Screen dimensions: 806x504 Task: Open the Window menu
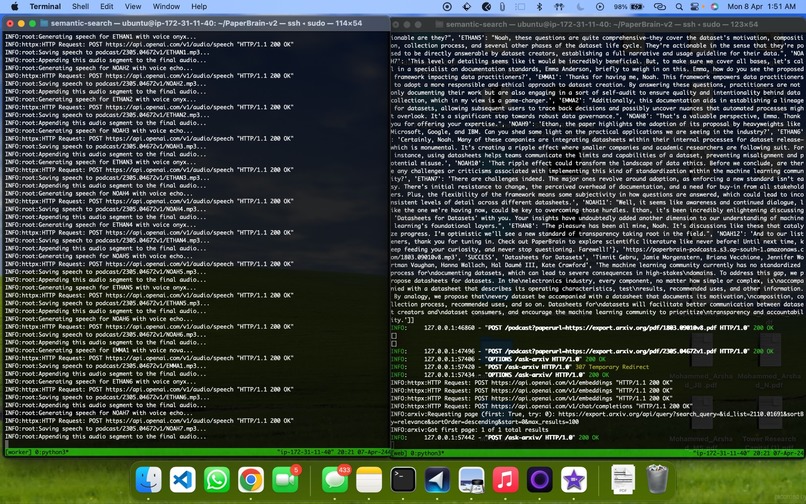(166, 7)
